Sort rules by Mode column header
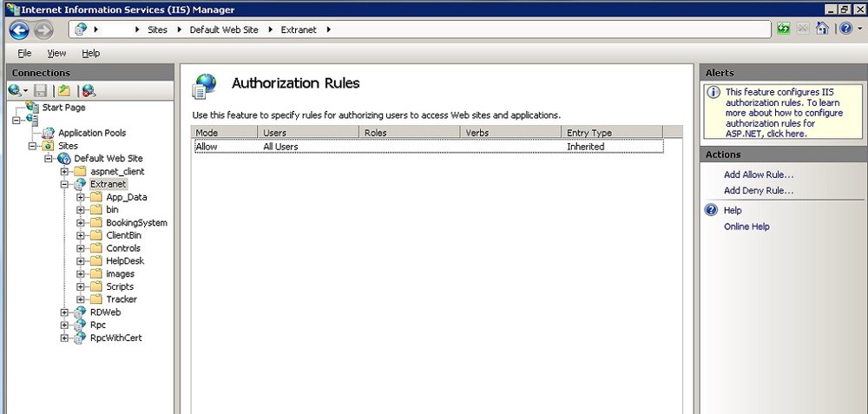Image resolution: width=868 pixels, height=414 pixels. pos(224,132)
